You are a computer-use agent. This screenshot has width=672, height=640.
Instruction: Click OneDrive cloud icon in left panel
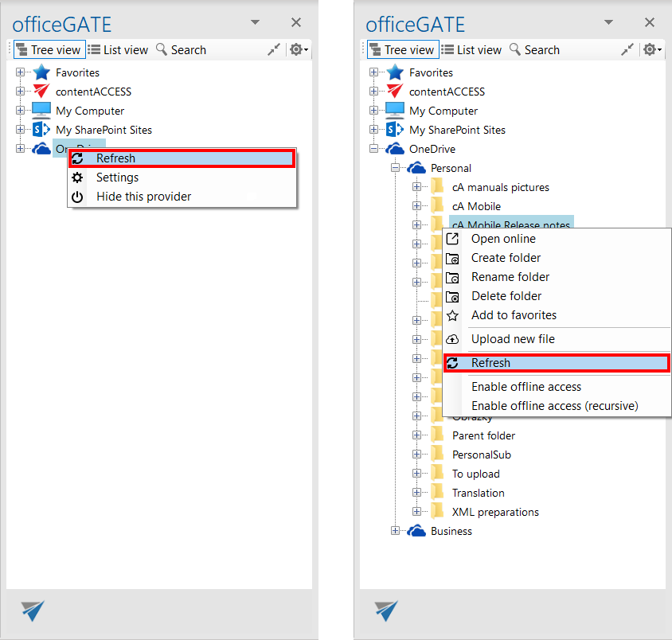(41, 149)
